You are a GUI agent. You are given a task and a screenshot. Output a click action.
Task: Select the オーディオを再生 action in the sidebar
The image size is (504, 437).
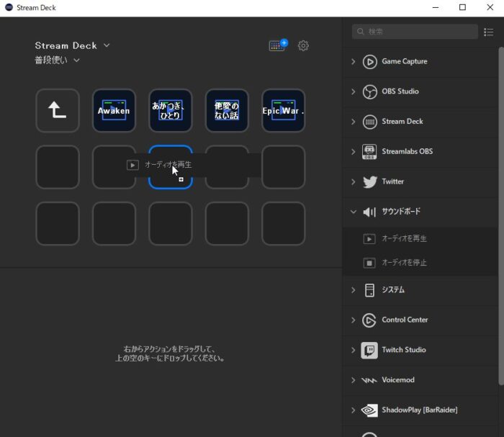point(421,239)
